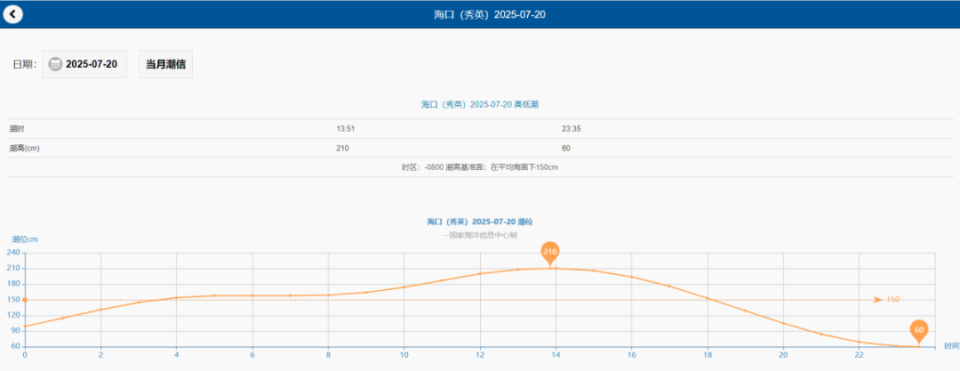
Task: Click the chart subtitle 国家海洋信息中心制
Action: pos(480,235)
